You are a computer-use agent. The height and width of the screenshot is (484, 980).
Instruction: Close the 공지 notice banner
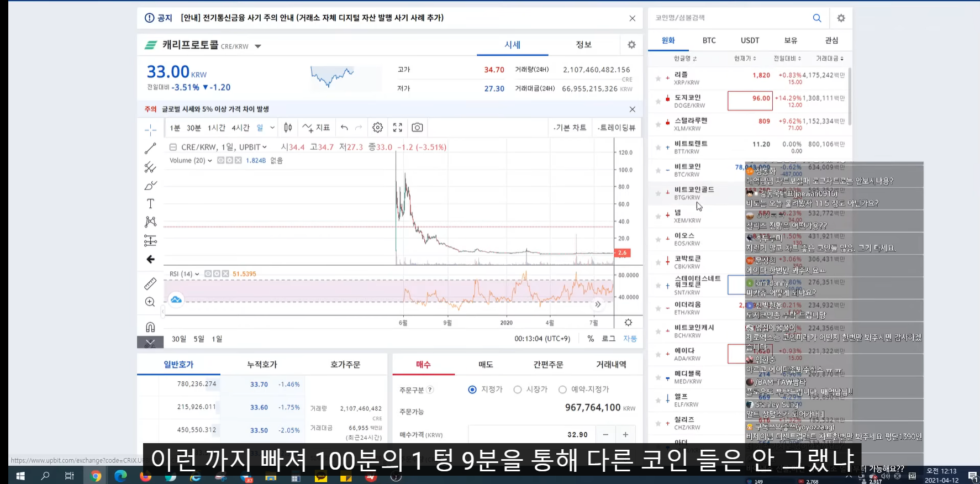632,18
